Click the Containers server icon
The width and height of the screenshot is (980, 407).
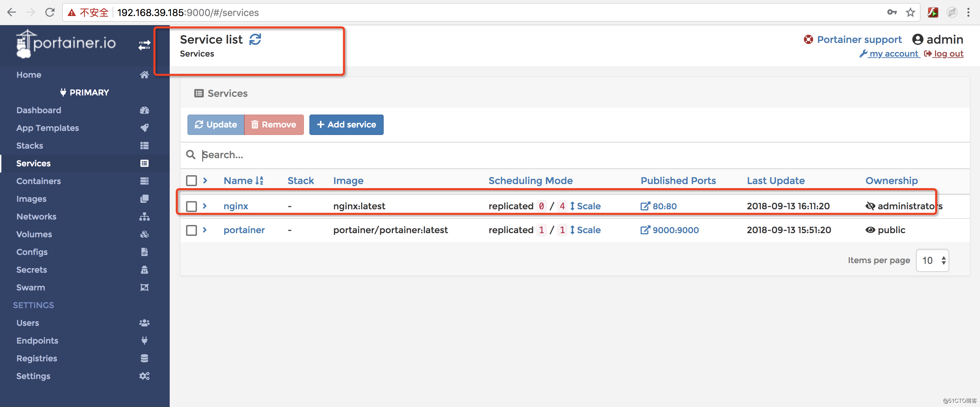pyautogui.click(x=144, y=181)
